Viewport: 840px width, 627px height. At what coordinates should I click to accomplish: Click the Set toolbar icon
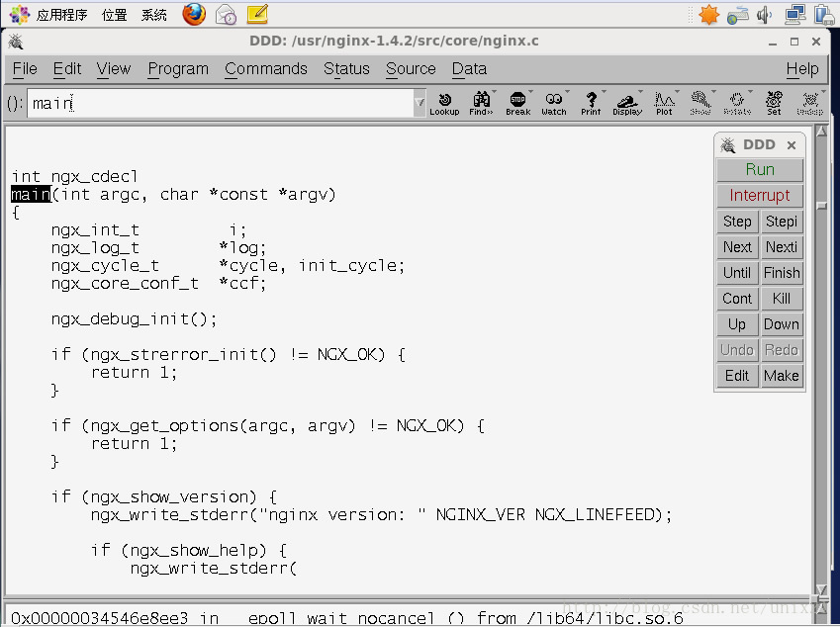point(774,103)
